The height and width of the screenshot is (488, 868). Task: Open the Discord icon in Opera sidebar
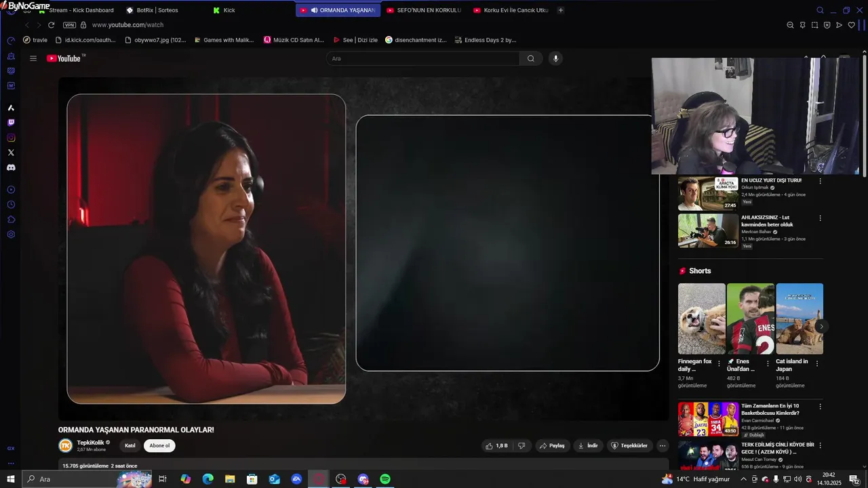point(11,167)
